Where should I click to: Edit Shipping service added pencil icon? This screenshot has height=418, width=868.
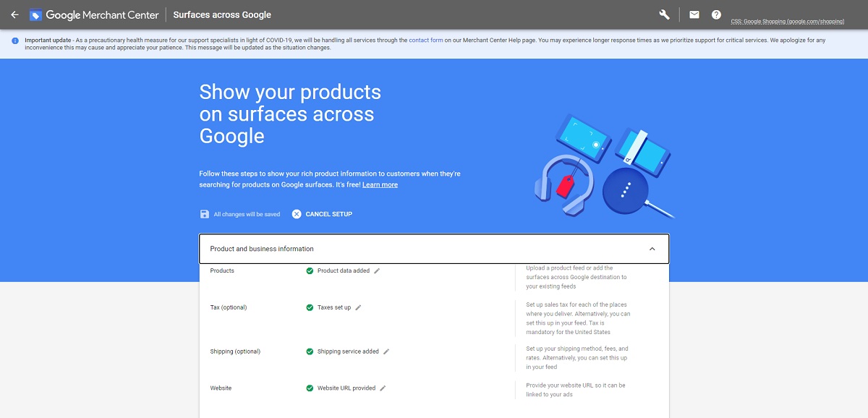pyautogui.click(x=386, y=351)
